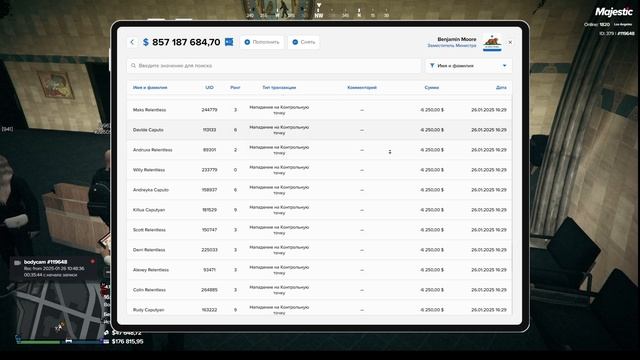Click the 857 187 684,70 balance amount

click(186, 42)
